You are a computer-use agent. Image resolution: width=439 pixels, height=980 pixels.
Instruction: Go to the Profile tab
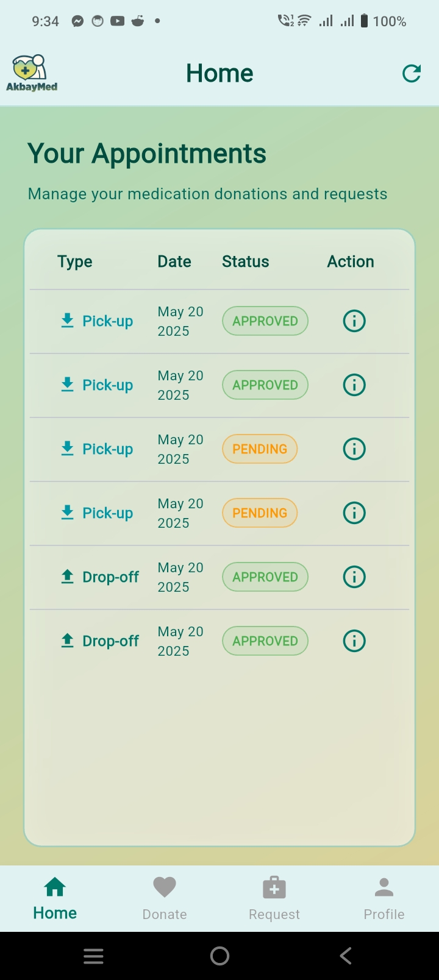384,898
